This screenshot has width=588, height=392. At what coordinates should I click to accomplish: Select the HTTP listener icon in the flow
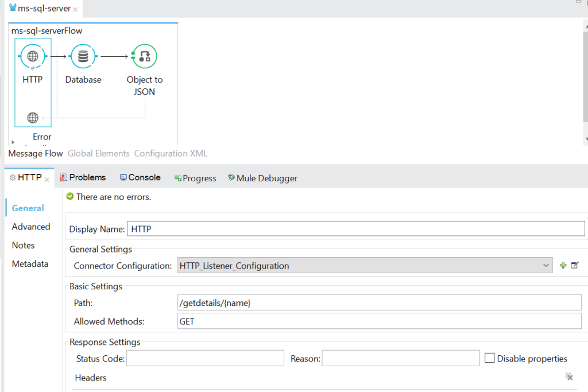(32, 56)
